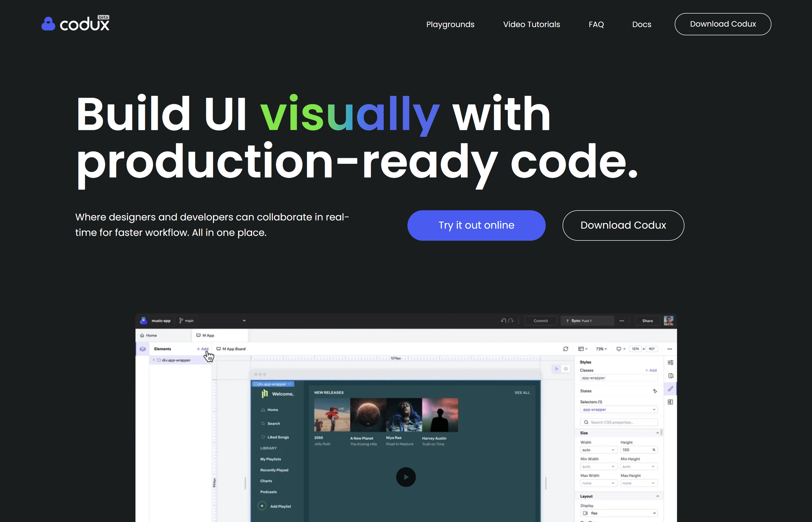Click the Codux logo icon

tap(48, 24)
